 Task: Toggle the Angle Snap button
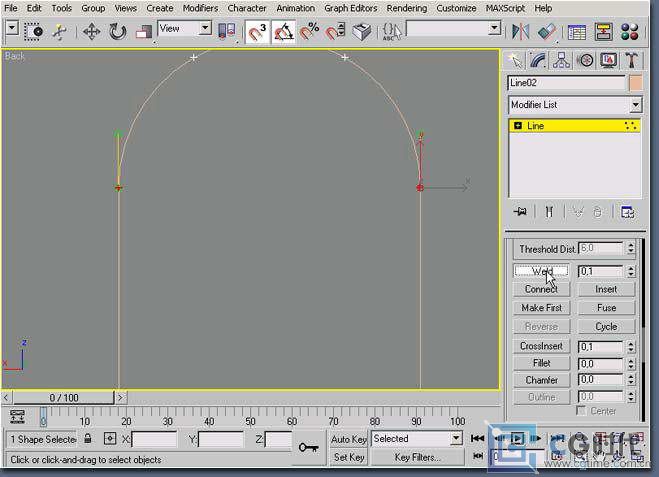click(283, 32)
